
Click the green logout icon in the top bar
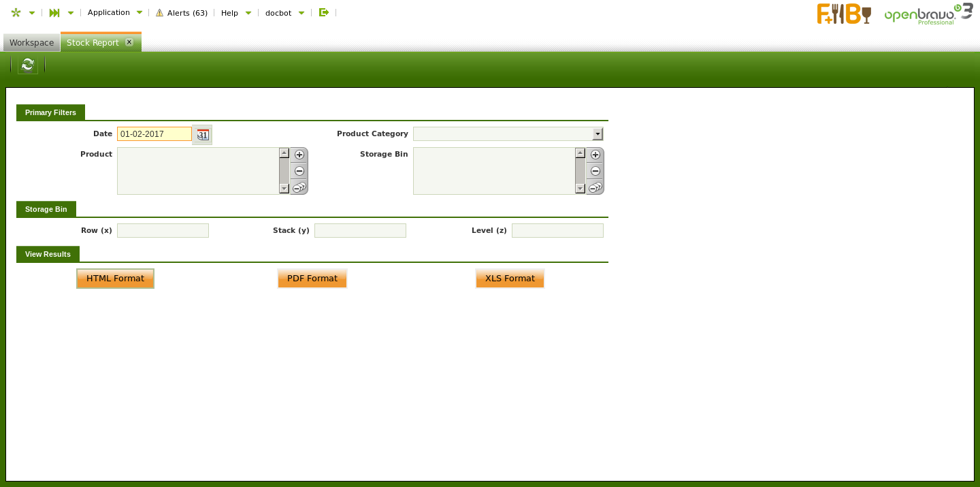pos(324,12)
